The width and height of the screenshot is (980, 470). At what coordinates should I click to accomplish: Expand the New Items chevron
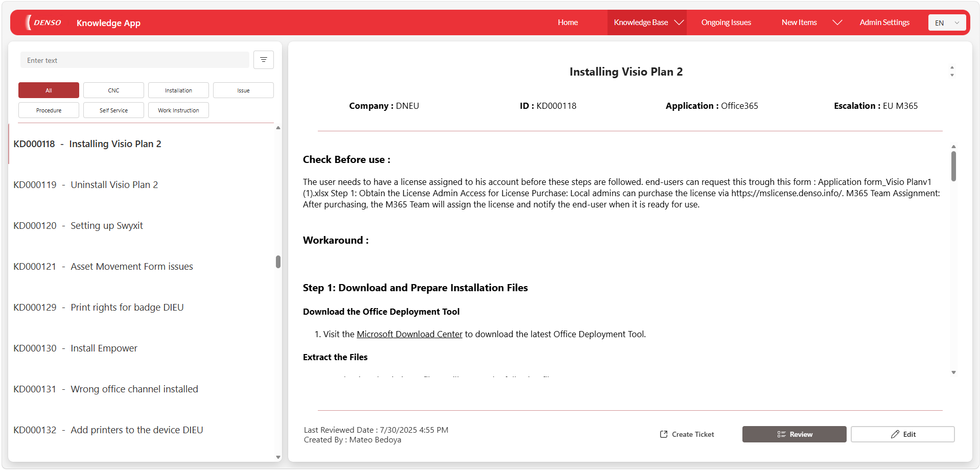(x=837, y=22)
